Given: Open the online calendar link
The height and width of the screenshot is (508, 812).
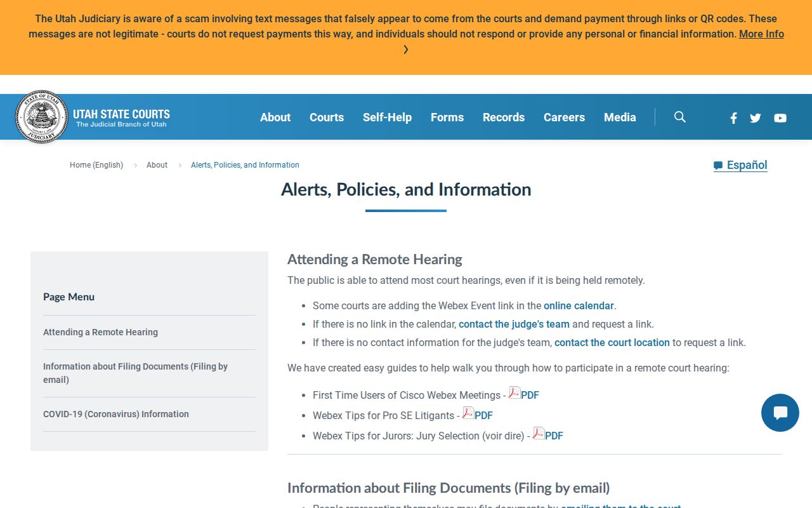Looking at the screenshot, I should coord(579,305).
